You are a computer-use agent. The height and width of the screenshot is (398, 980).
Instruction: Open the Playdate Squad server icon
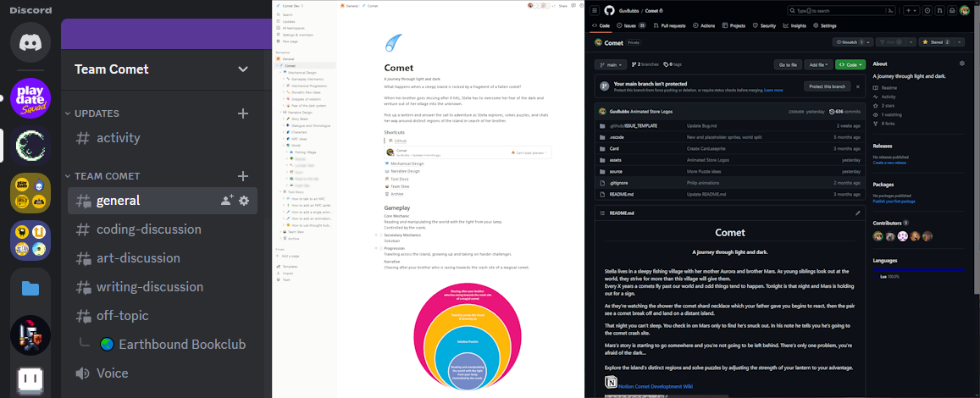point(30,97)
